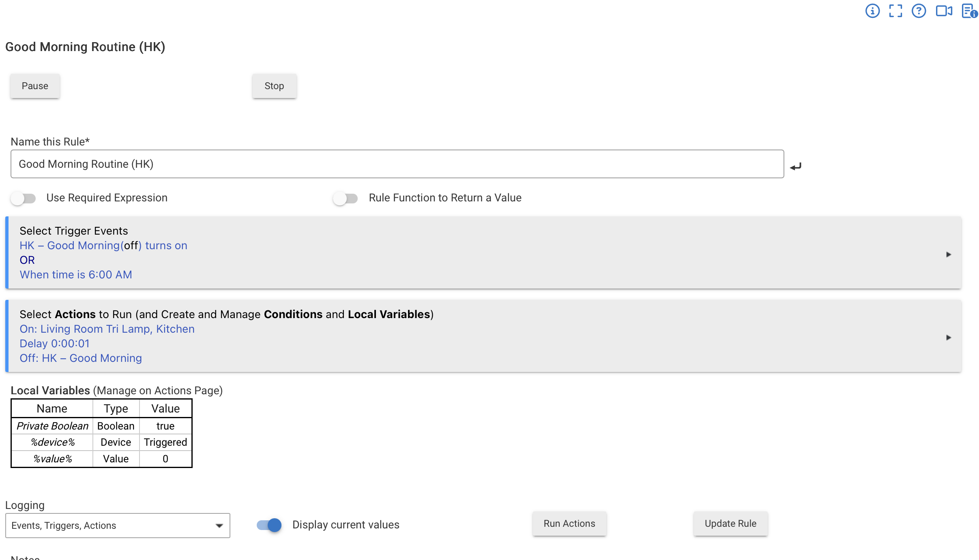Click the app info circle icon
The image size is (979, 560).
872,11
